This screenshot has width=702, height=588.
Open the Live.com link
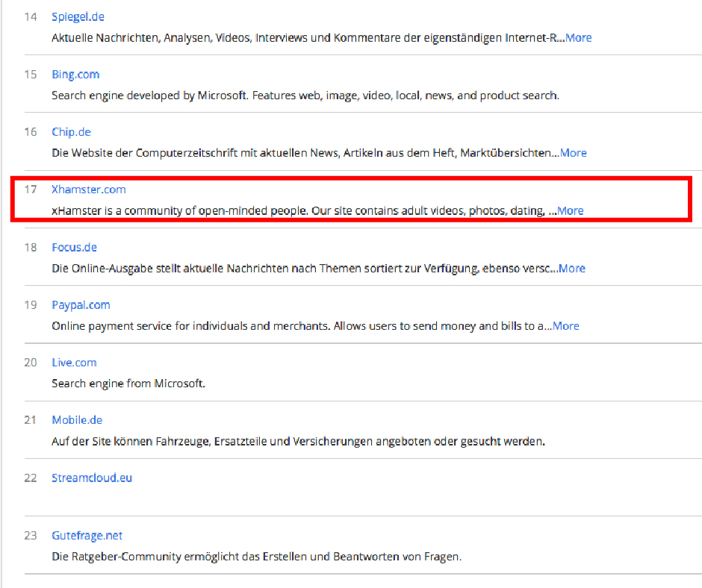(x=74, y=363)
